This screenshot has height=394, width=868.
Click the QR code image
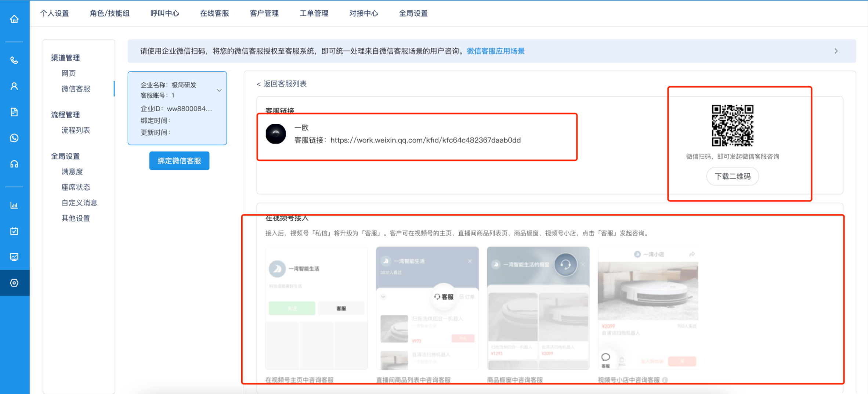point(733,125)
